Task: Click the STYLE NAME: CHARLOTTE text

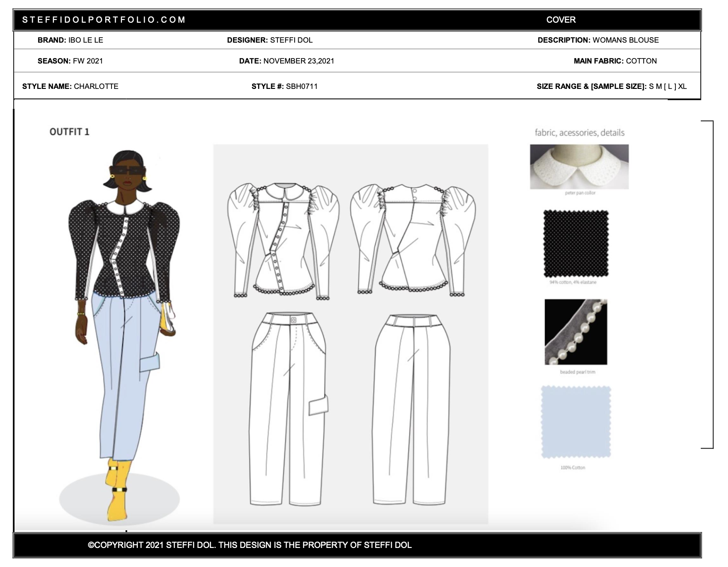Action: pos(70,86)
